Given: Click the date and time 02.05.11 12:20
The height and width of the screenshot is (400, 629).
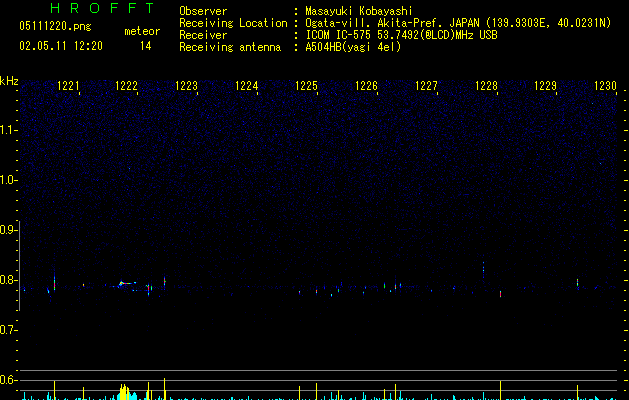Looking at the screenshot, I should pyautogui.click(x=61, y=46).
